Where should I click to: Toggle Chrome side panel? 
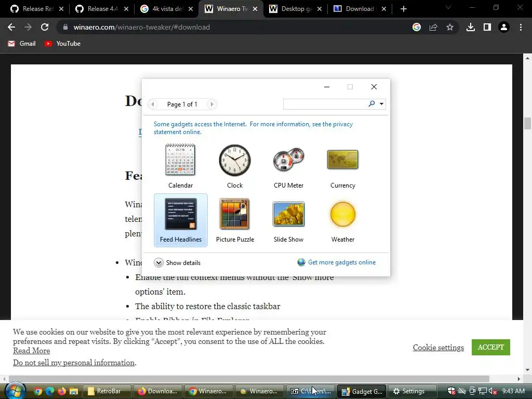(487, 27)
